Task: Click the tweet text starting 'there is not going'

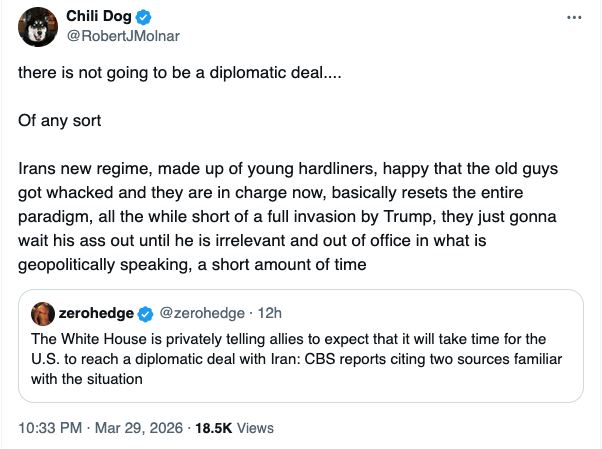Action: [x=179, y=74]
